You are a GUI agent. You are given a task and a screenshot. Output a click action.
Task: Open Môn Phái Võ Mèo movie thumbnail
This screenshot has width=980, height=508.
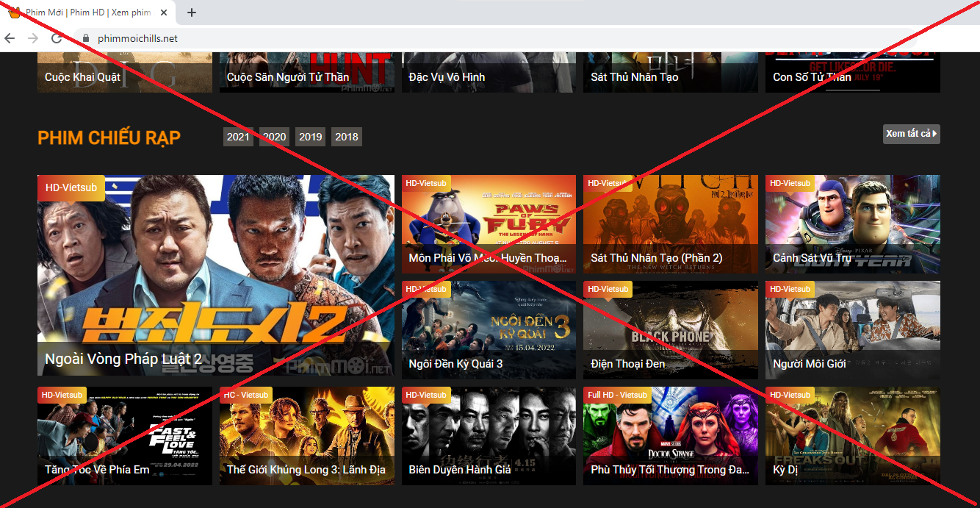(489, 224)
